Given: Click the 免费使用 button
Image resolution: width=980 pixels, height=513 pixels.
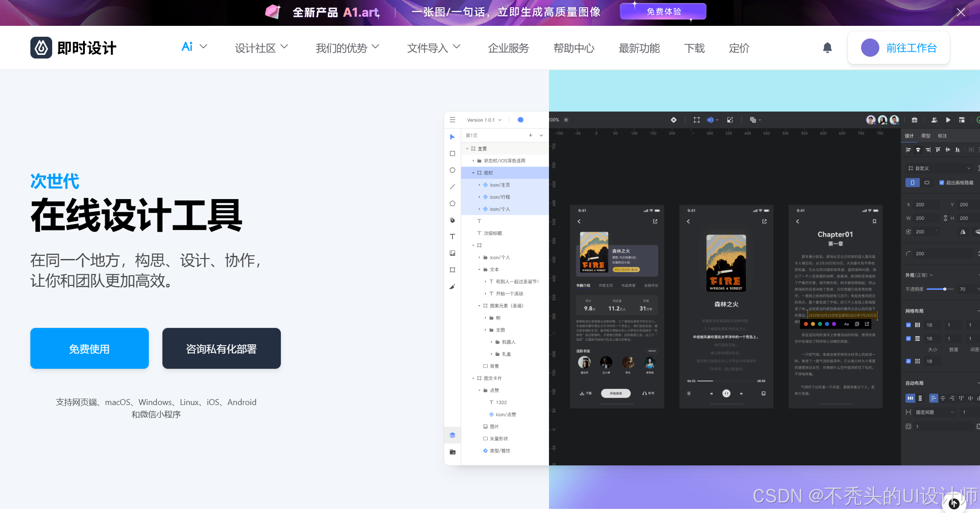Looking at the screenshot, I should pyautogui.click(x=89, y=348).
